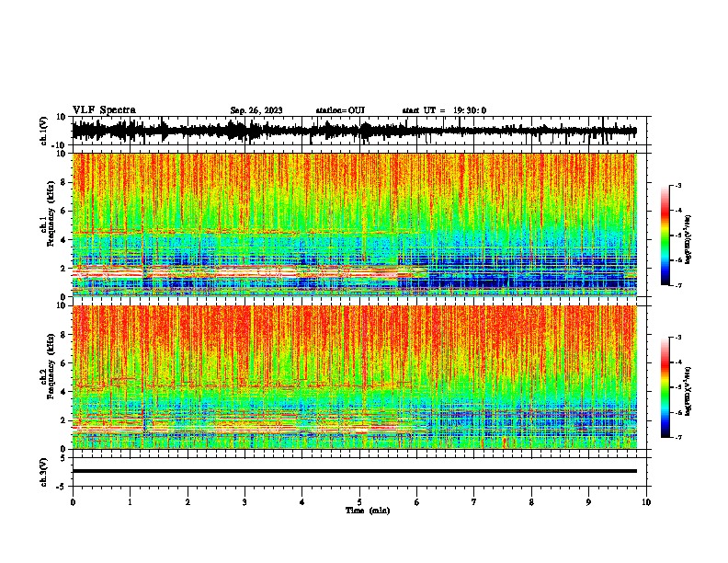Select the log(PSD) label beside the ch.2 color bar
Viewport: 728px width, 563px height.
pos(688,391)
